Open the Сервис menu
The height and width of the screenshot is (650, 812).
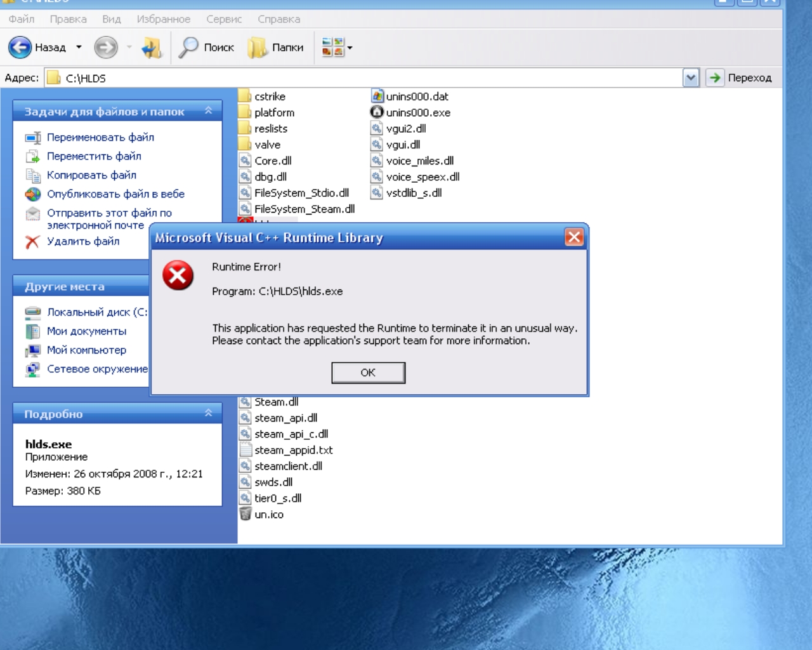click(x=224, y=19)
